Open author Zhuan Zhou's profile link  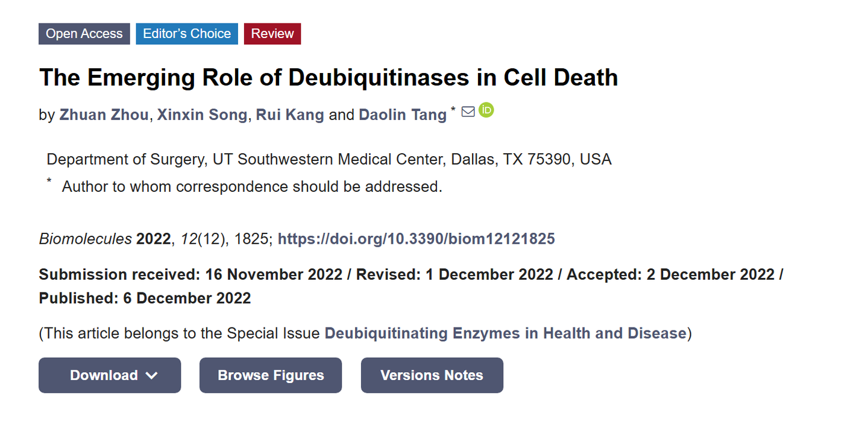[104, 115]
